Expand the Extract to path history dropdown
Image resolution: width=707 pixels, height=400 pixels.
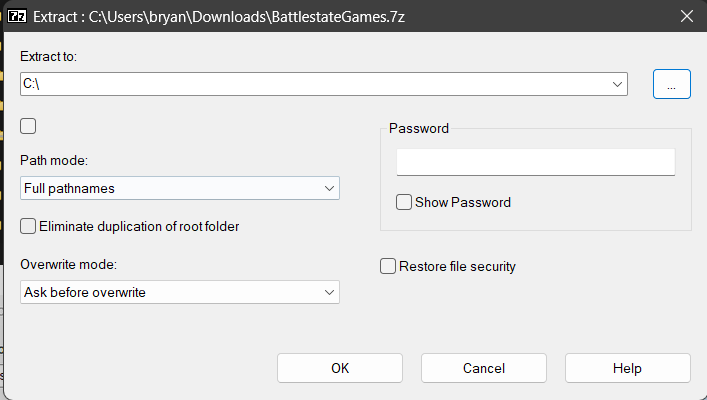point(617,84)
